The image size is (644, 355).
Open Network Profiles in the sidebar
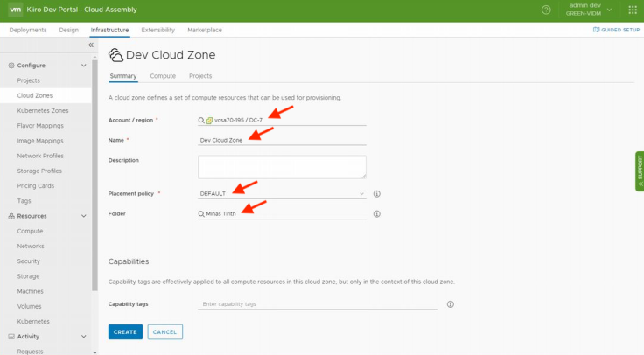40,156
